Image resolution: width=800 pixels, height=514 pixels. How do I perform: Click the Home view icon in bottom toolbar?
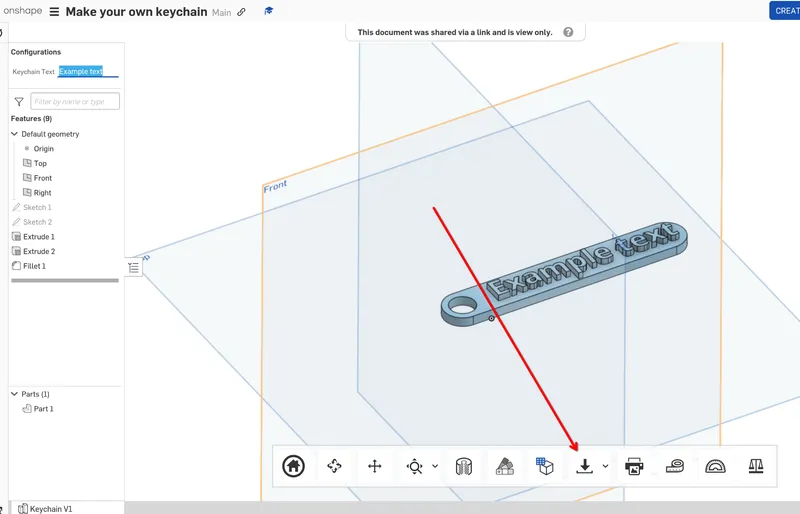[x=293, y=466]
